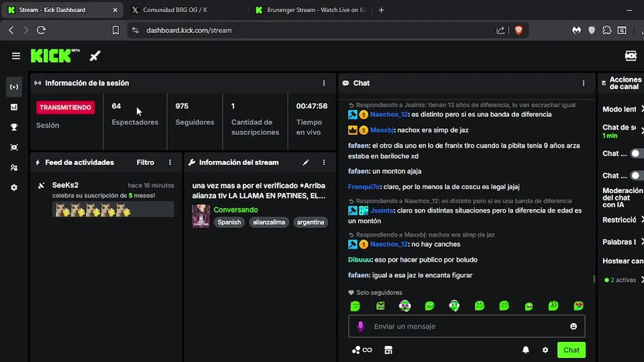Screen dimensions: 644x362
Task: Open the analytics chart icon in the sidebar
Action: 14,107
